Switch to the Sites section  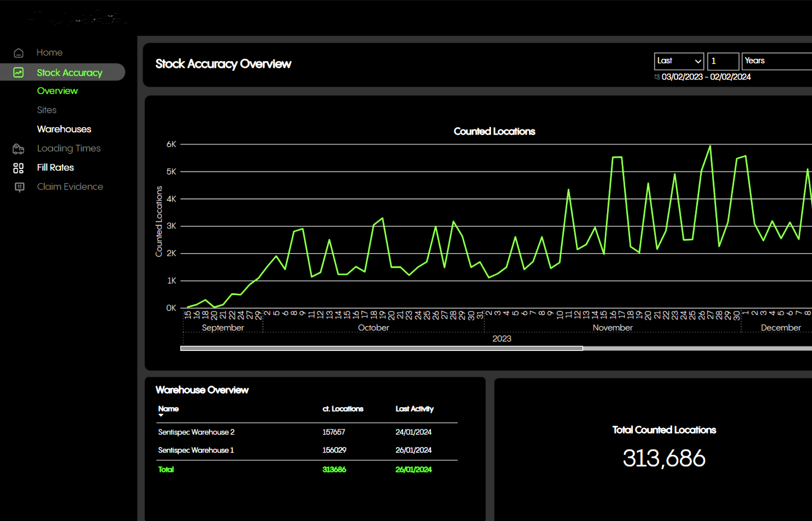46,110
